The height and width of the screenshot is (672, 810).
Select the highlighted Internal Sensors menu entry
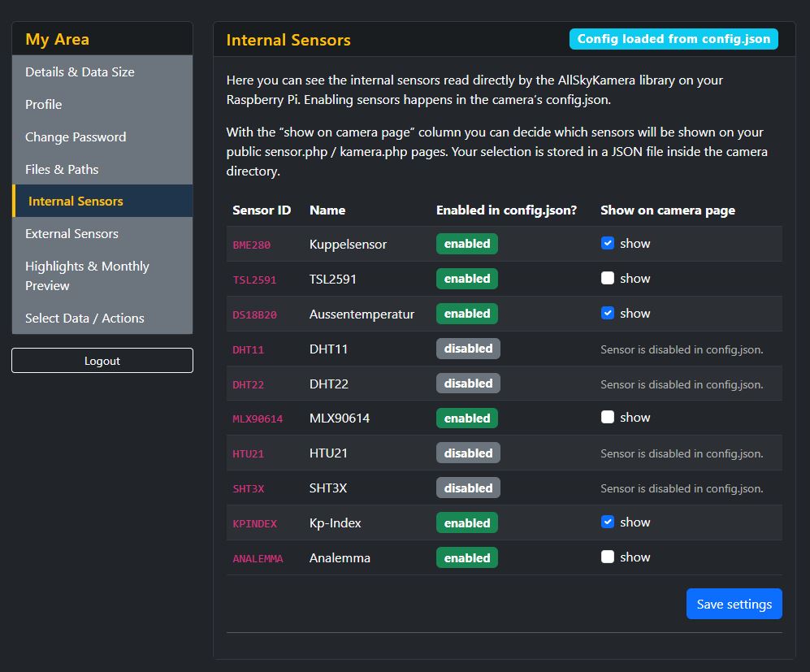coord(75,201)
